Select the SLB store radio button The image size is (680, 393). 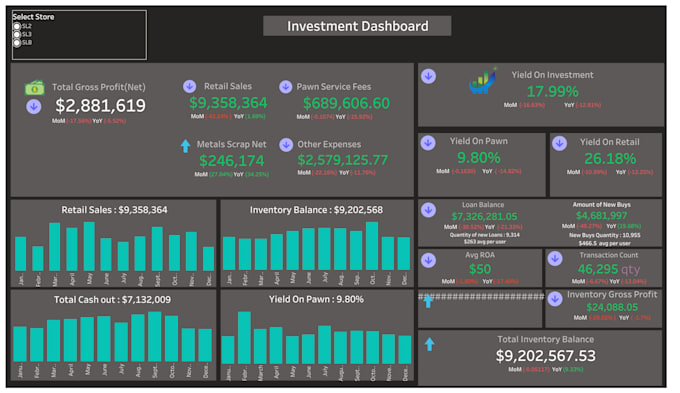point(17,43)
